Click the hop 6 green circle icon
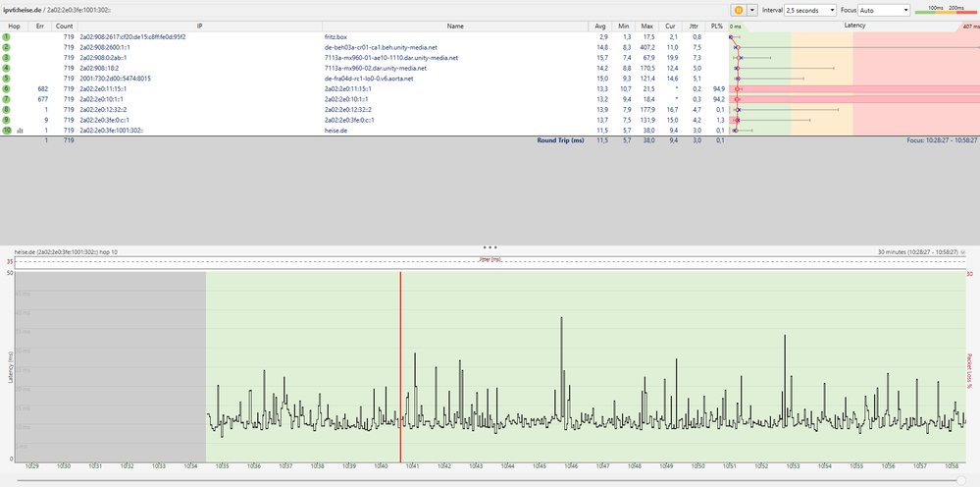This screenshot has height=487, width=980. coord(6,88)
